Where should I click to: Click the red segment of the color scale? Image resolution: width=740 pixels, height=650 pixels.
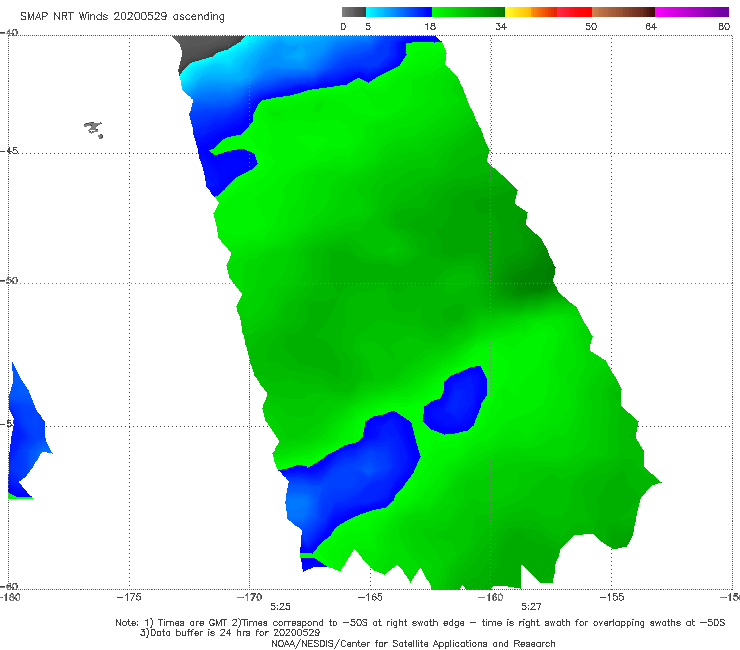tap(574, 12)
